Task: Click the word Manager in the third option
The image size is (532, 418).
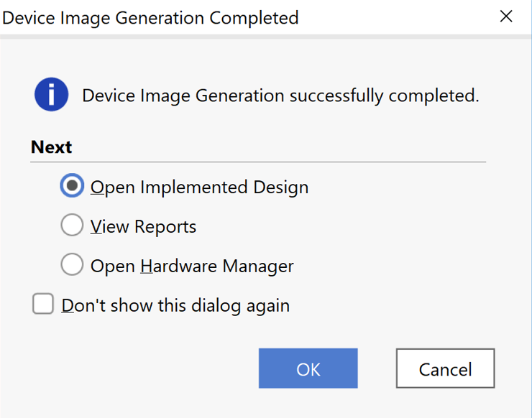Action: 258,266
